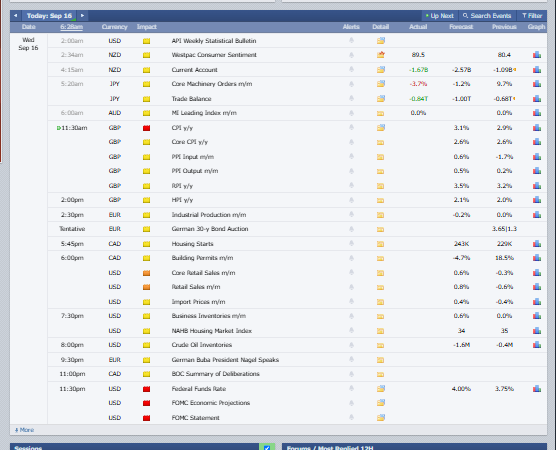The height and width of the screenshot is (450, 556).
Task: Click the Search Events button
Action: [x=487, y=16]
